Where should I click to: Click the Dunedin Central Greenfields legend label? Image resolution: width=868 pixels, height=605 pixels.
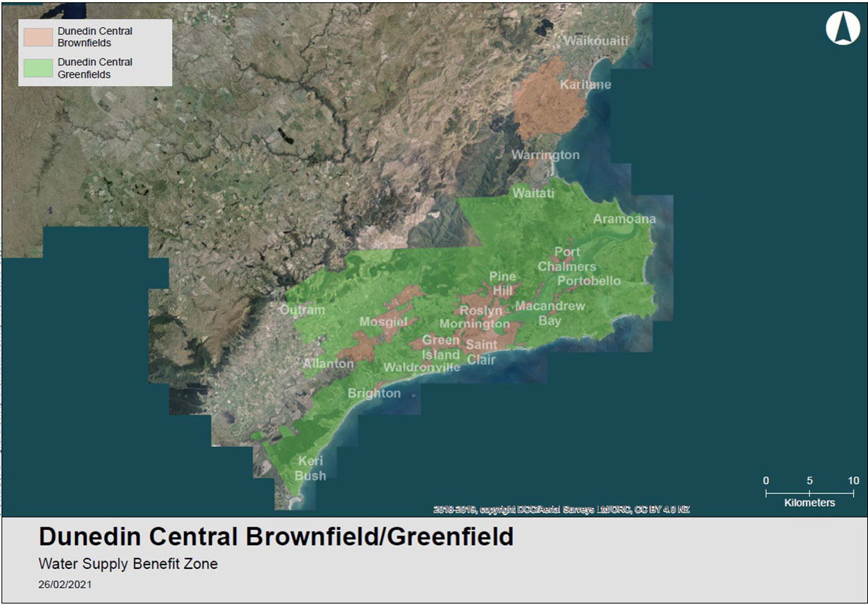pyautogui.click(x=95, y=68)
